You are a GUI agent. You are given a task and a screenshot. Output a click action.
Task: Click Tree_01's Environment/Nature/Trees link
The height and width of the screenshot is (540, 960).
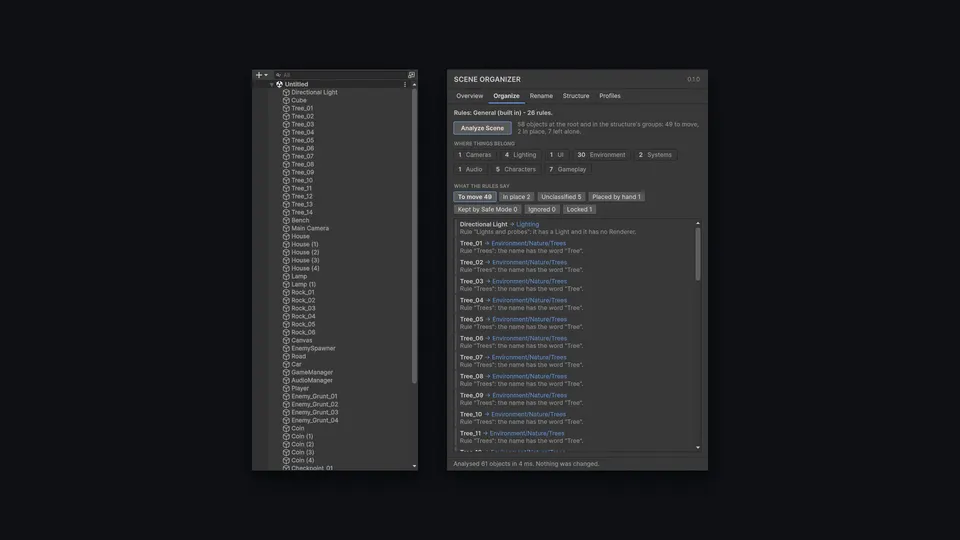pos(529,243)
